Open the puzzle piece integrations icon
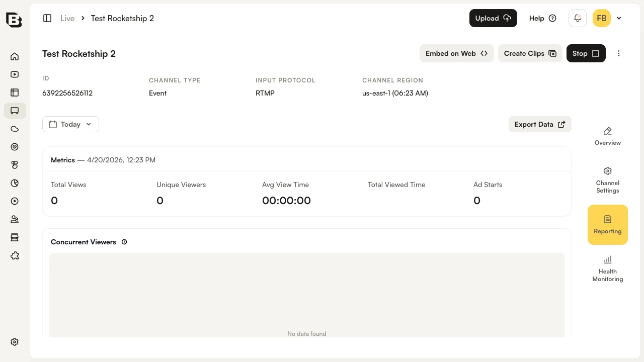The width and height of the screenshot is (644, 362). click(x=15, y=255)
